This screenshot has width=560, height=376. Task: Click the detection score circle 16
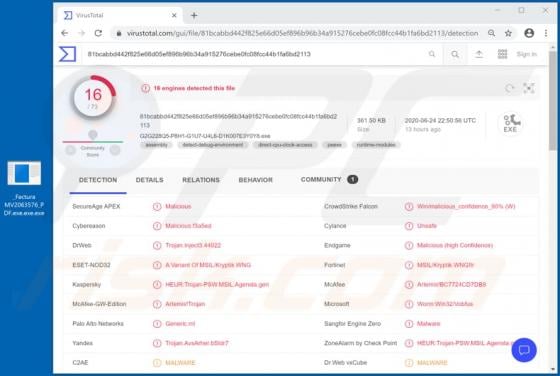93,97
